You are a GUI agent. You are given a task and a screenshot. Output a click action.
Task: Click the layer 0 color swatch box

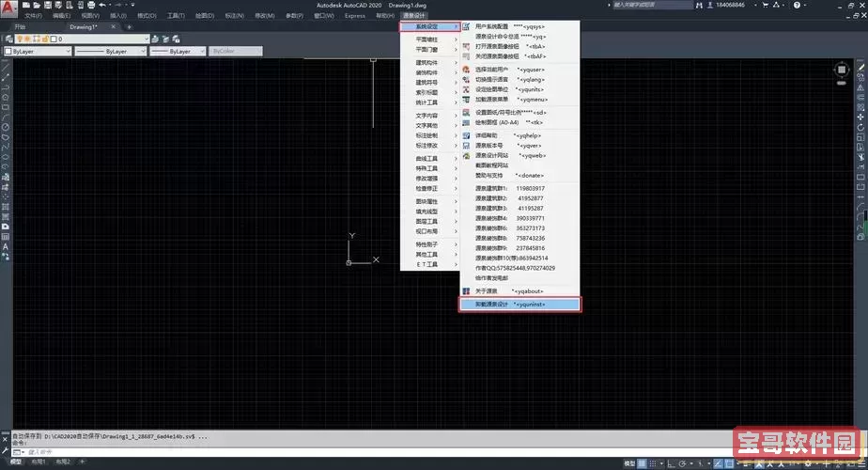(x=54, y=39)
